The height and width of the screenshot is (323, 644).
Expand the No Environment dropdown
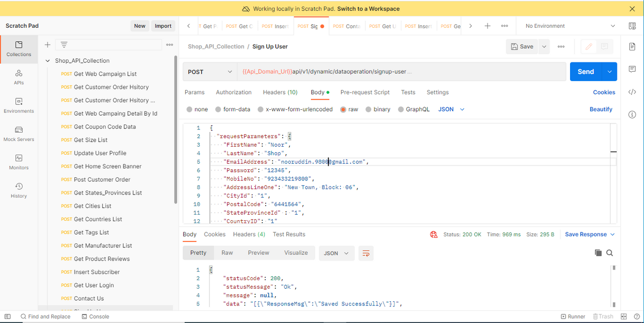click(571, 26)
